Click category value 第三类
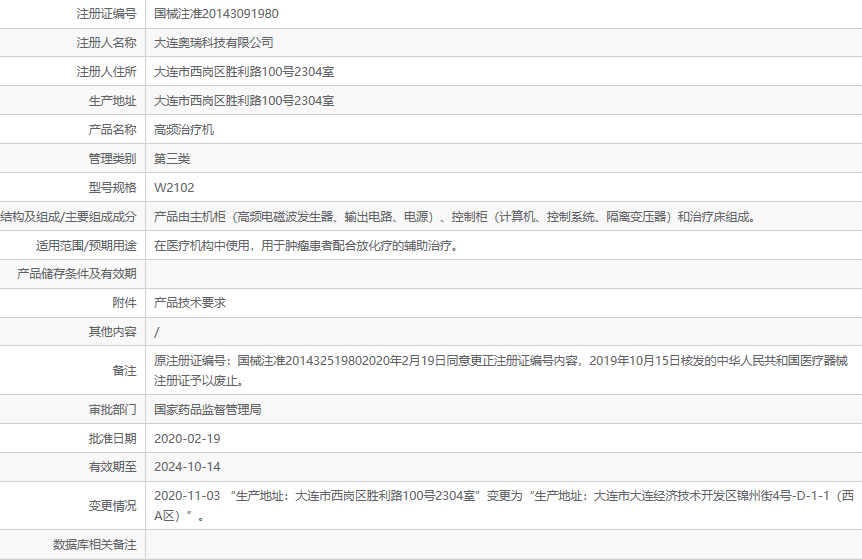This screenshot has height=560, width=862. point(172,159)
